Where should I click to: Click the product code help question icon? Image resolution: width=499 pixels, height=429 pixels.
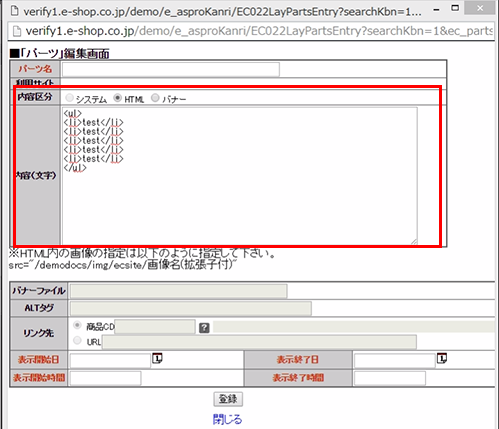click(x=204, y=328)
